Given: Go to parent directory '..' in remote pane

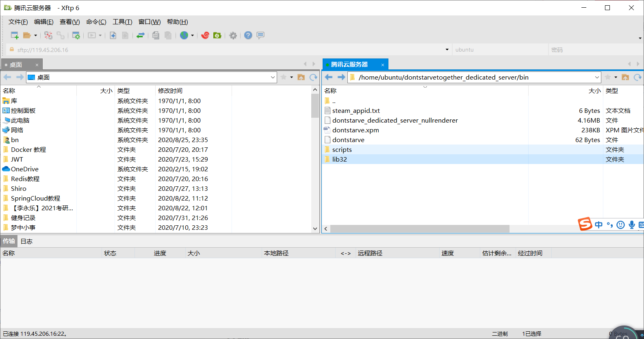Looking at the screenshot, I should (334, 101).
